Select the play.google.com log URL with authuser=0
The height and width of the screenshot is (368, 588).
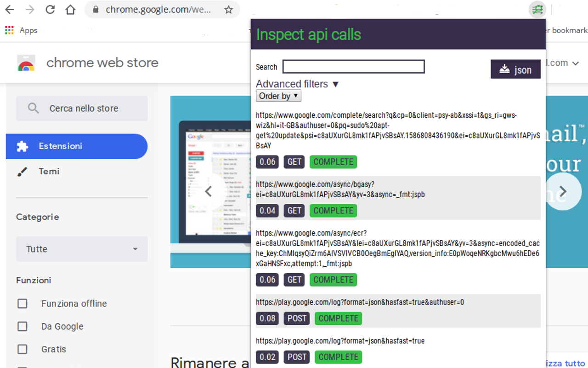coord(360,302)
